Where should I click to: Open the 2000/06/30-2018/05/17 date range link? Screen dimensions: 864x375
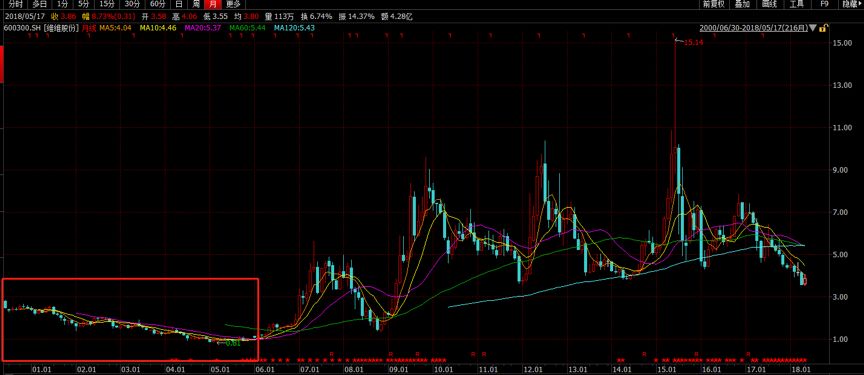click(x=753, y=28)
